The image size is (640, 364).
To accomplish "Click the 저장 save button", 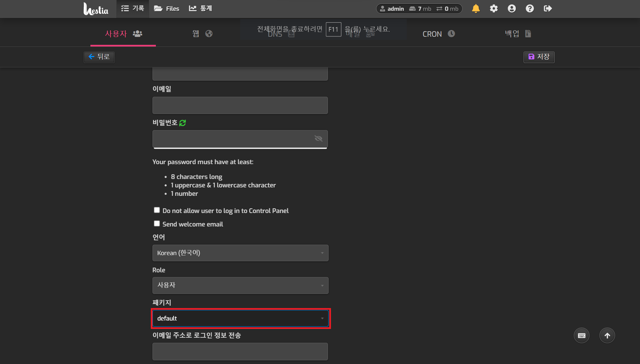I will pyautogui.click(x=539, y=57).
